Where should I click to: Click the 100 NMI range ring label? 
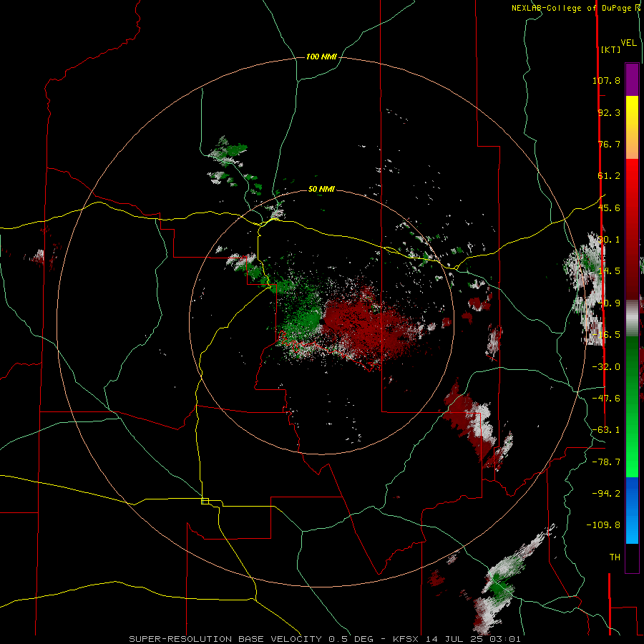coord(321,57)
